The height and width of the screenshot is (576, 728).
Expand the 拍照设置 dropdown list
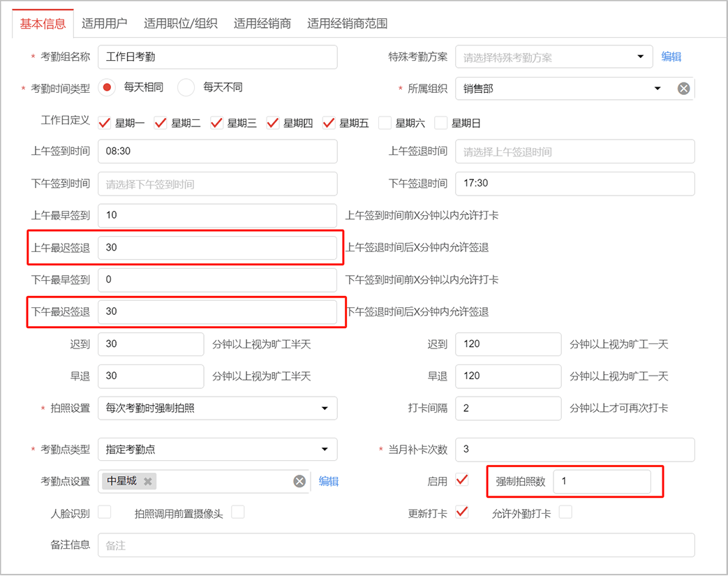325,408
